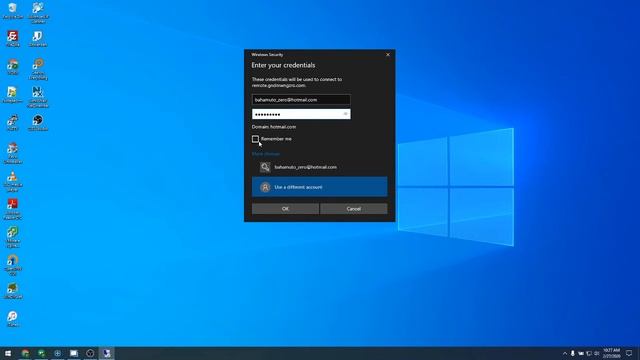Close the Windows Security dialog
This screenshot has height=360, width=640.
coord(388,55)
